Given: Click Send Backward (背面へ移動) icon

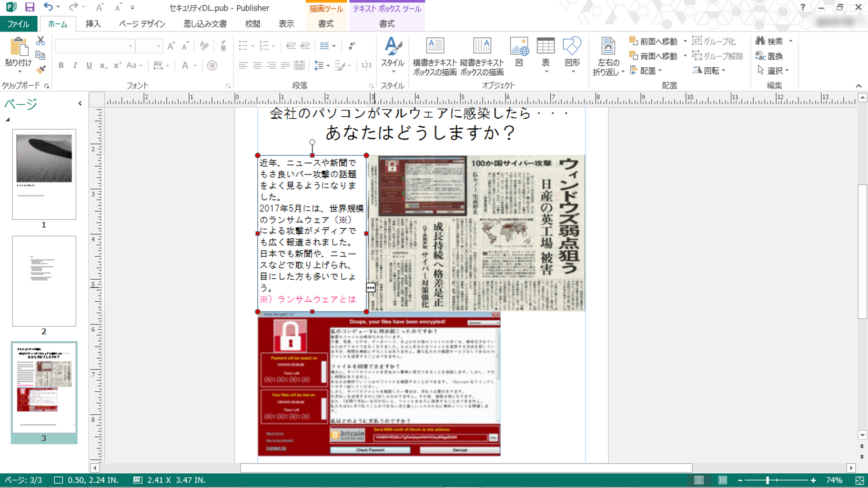Looking at the screenshot, I should (x=634, y=55).
